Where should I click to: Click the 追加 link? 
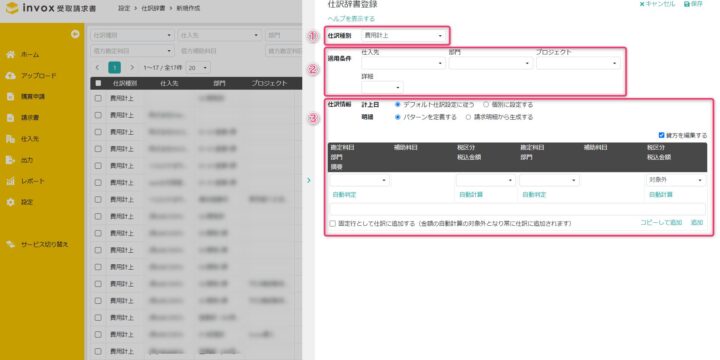click(697, 222)
